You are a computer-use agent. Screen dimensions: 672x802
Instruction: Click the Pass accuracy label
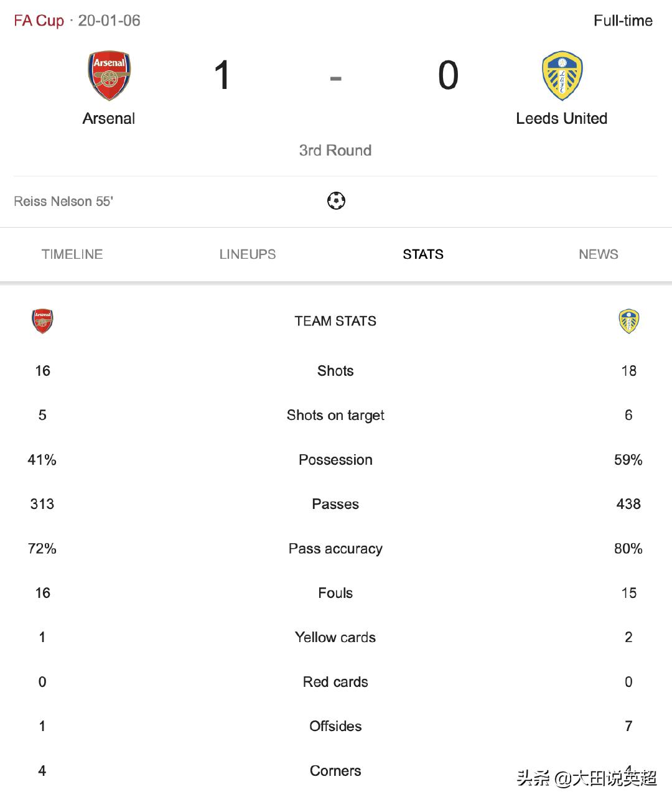click(x=335, y=549)
